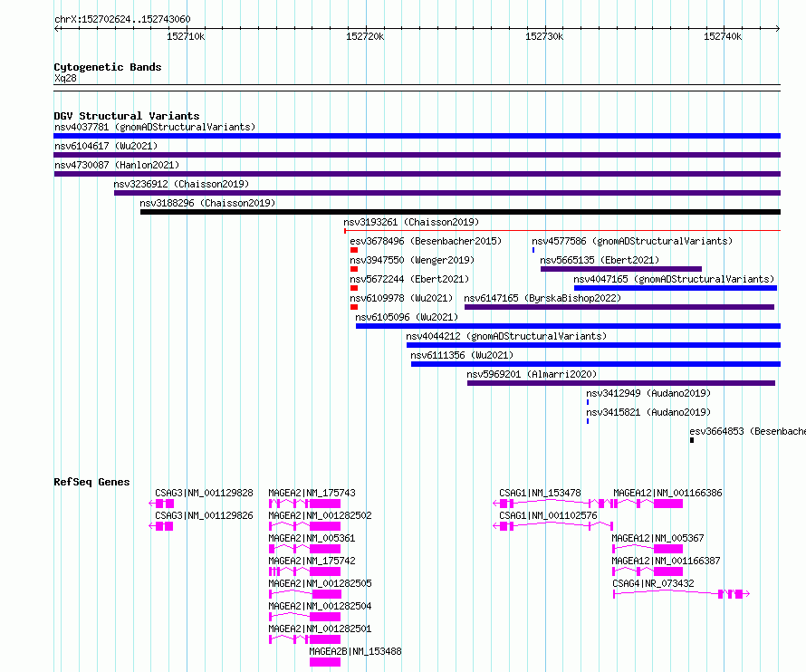806x672 pixels.
Task: Open nsv3193261 (Chaisson2019) variant label
Action: click(411, 222)
